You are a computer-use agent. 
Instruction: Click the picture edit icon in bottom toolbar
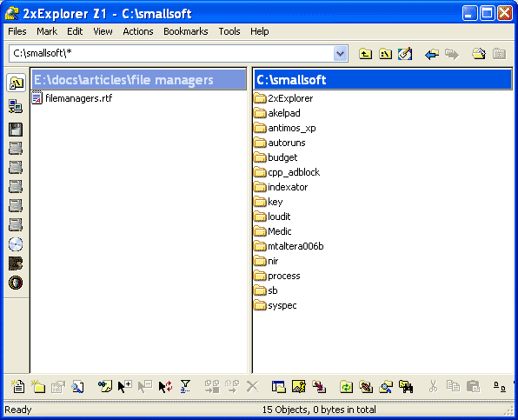pos(299,386)
